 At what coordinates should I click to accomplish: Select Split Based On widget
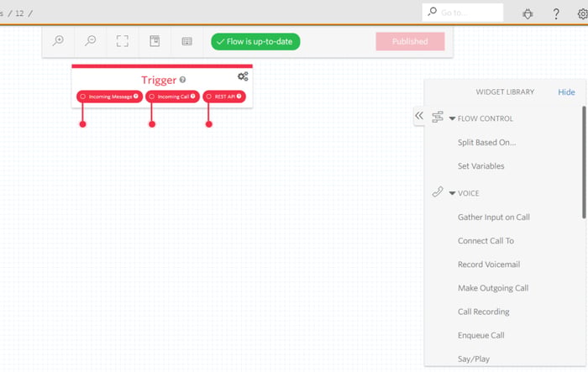pos(486,142)
